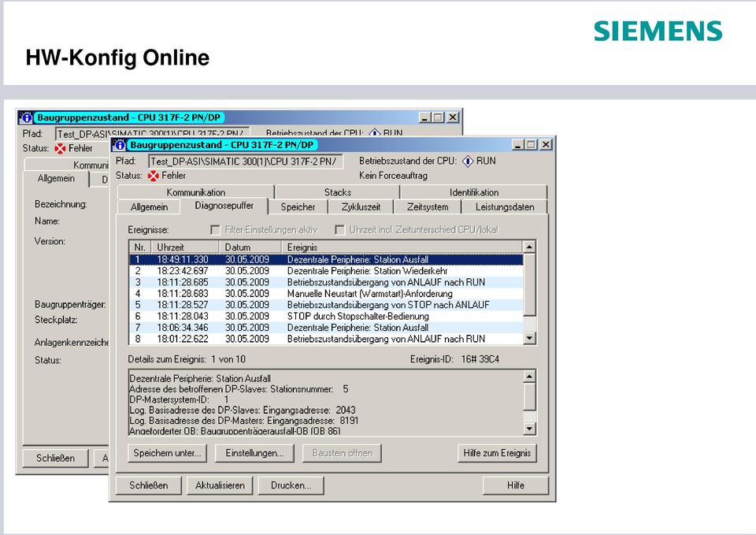Select event 2 'Station Wiederkehr' row
The image size is (756, 535).
tap(326, 271)
